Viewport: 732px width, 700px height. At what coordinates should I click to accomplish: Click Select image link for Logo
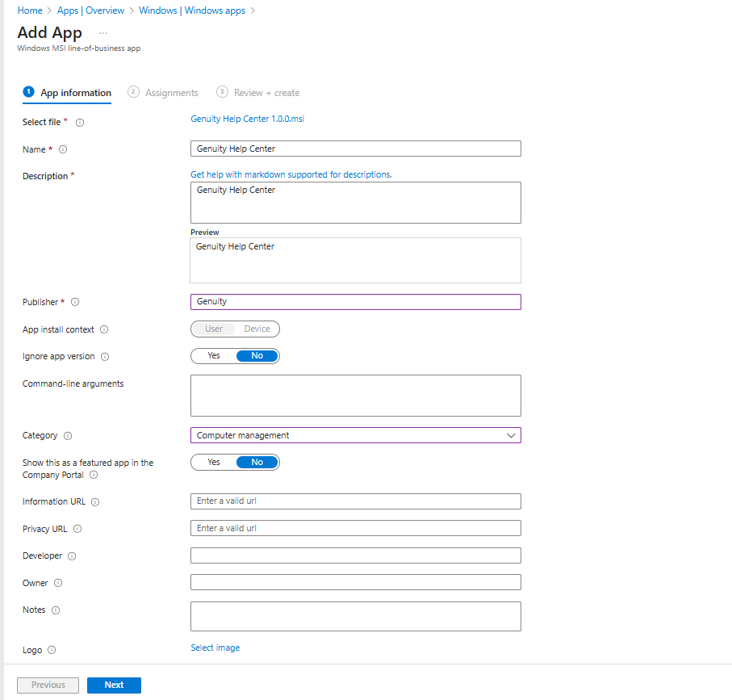pos(215,648)
